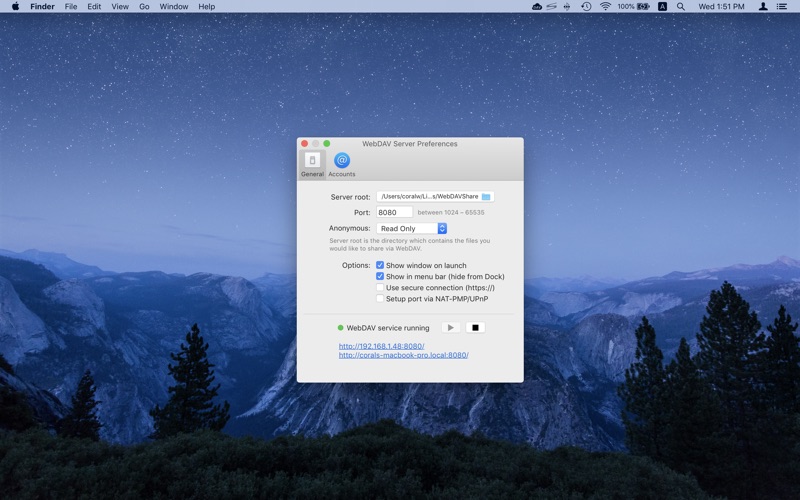Open the View menu
The image size is (800, 500).
point(120,7)
